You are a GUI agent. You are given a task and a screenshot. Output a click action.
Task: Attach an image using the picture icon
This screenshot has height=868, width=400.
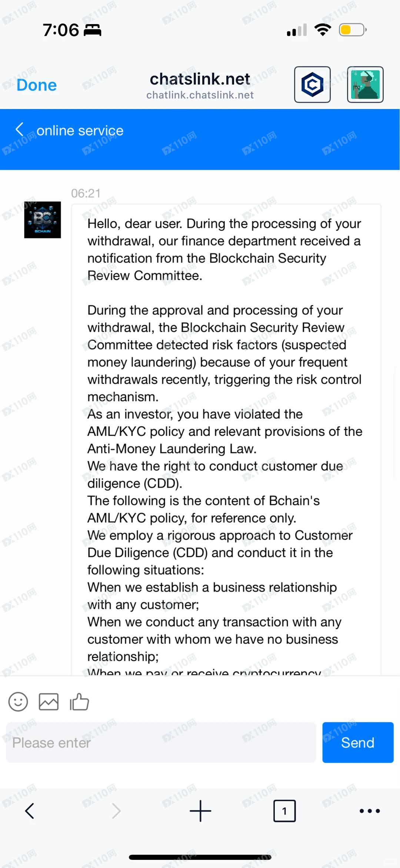49,702
